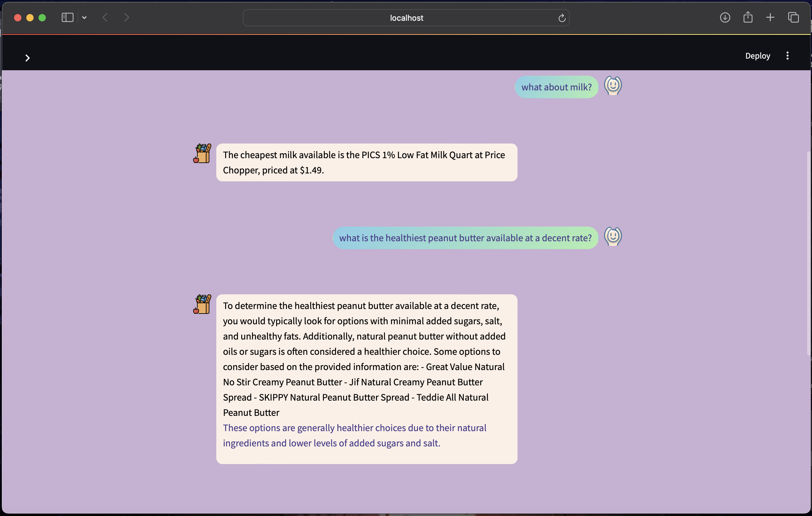
Task: Open the Share menu icon
Action: click(748, 17)
